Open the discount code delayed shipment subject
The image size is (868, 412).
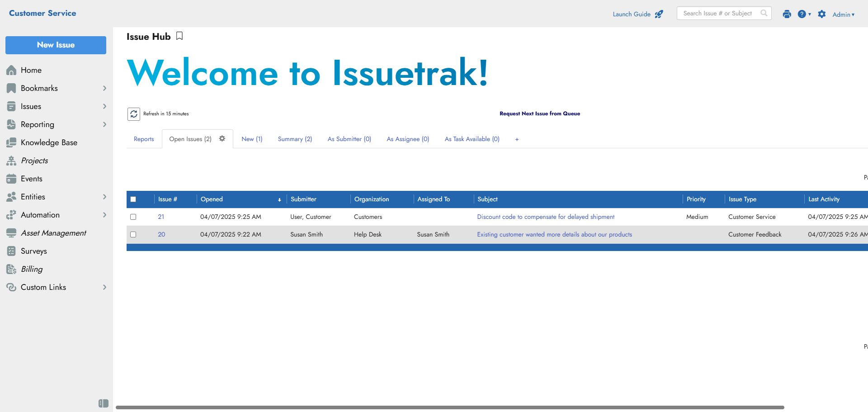[546, 217]
